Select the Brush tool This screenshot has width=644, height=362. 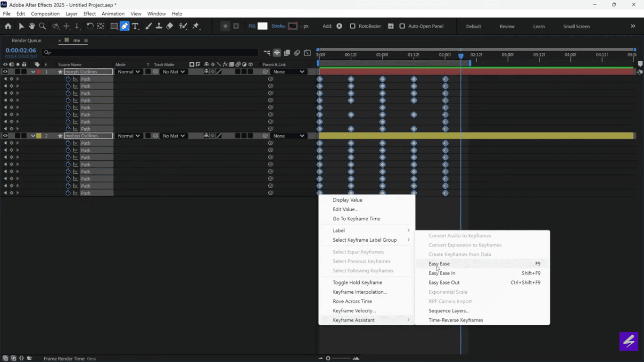coord(149,26)
